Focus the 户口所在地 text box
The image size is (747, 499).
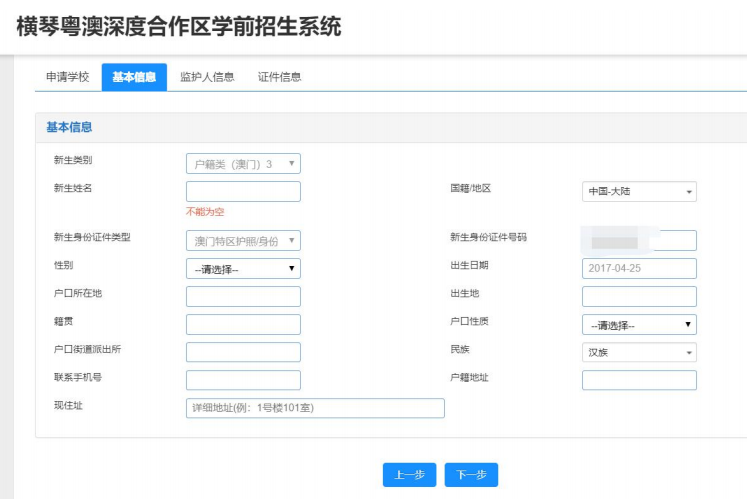243,296
